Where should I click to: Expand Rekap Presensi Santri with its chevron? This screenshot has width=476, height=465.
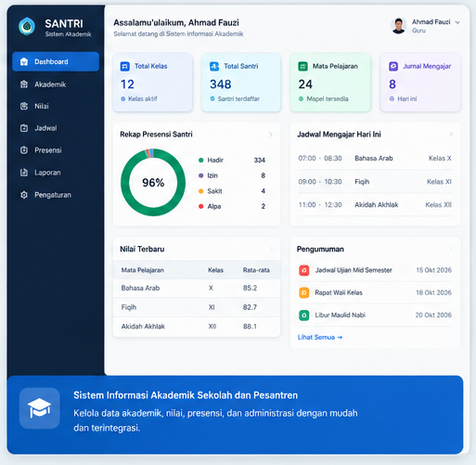click(271, 135)
